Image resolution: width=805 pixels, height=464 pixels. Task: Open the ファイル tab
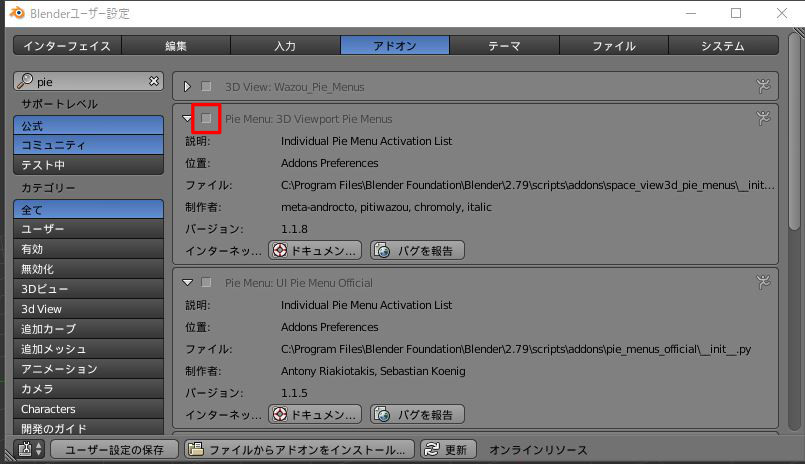[614, 46]
